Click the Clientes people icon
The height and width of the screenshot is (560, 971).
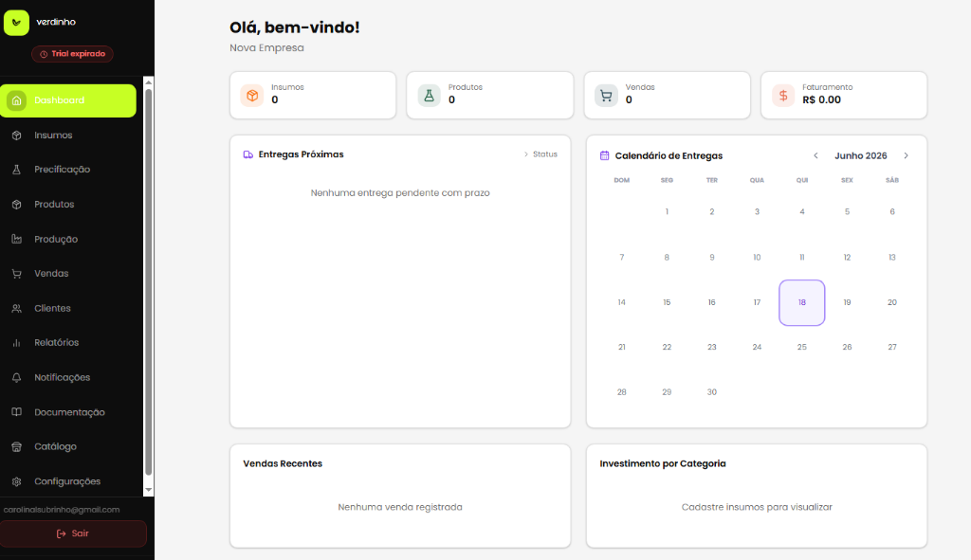[x=17, y=308]
